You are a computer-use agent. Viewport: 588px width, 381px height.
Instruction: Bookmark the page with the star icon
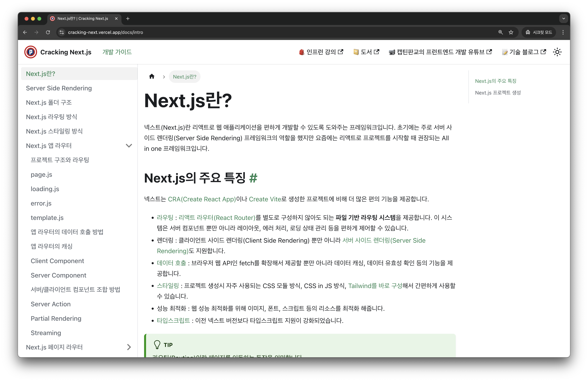[511, 32]
